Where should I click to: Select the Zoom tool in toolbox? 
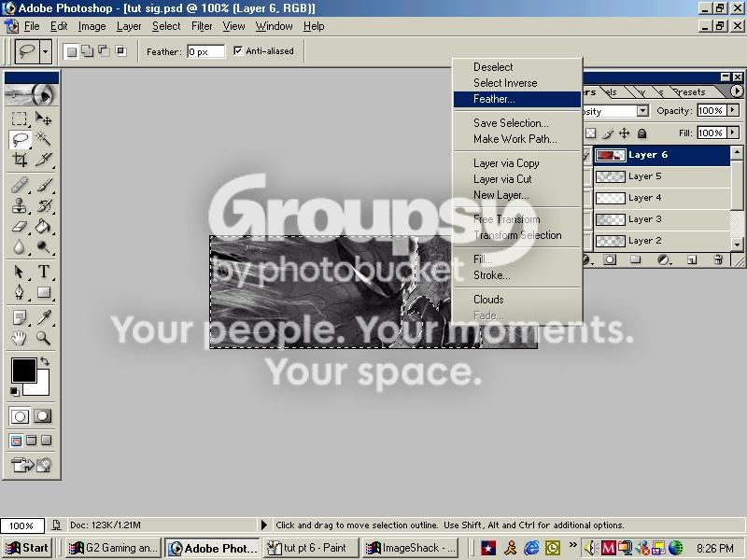43,338
